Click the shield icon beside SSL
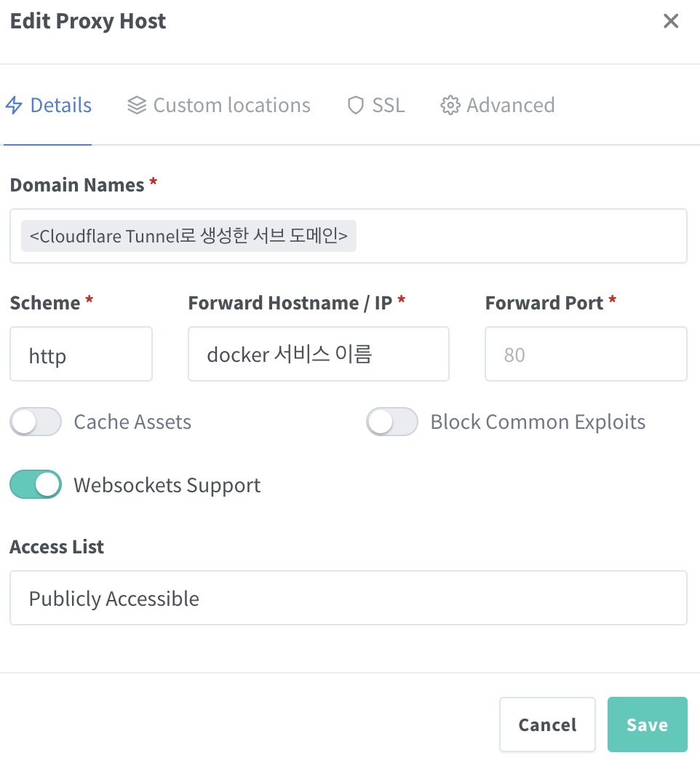This screenshot has height=766, width=700. pos(355,106)
